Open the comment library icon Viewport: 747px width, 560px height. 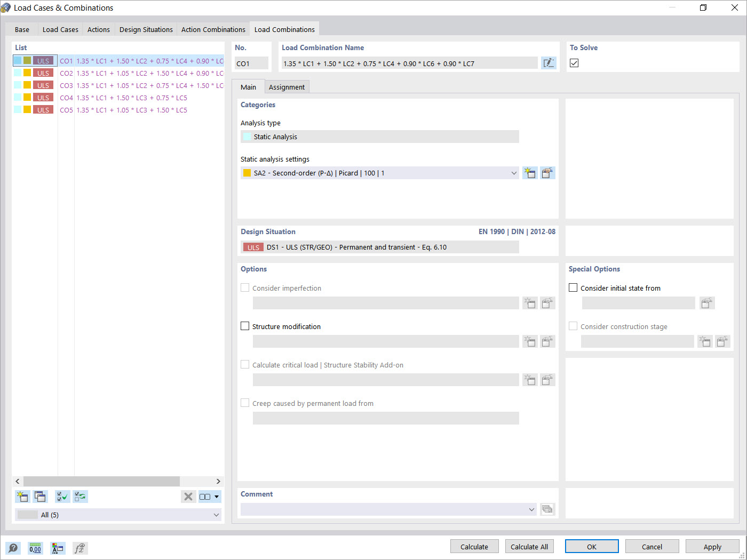pos(547,509)
